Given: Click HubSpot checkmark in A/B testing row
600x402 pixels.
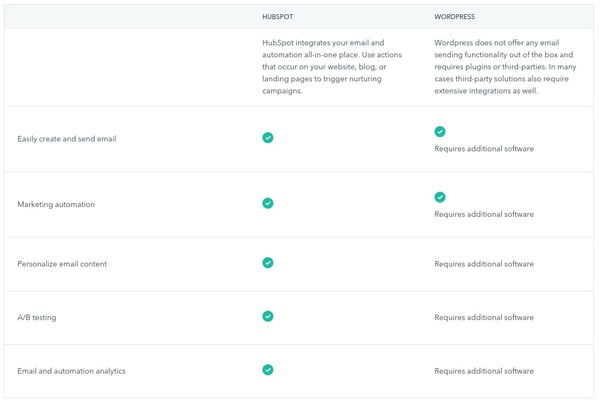Looking at the screenshot, I should (267, 316).
